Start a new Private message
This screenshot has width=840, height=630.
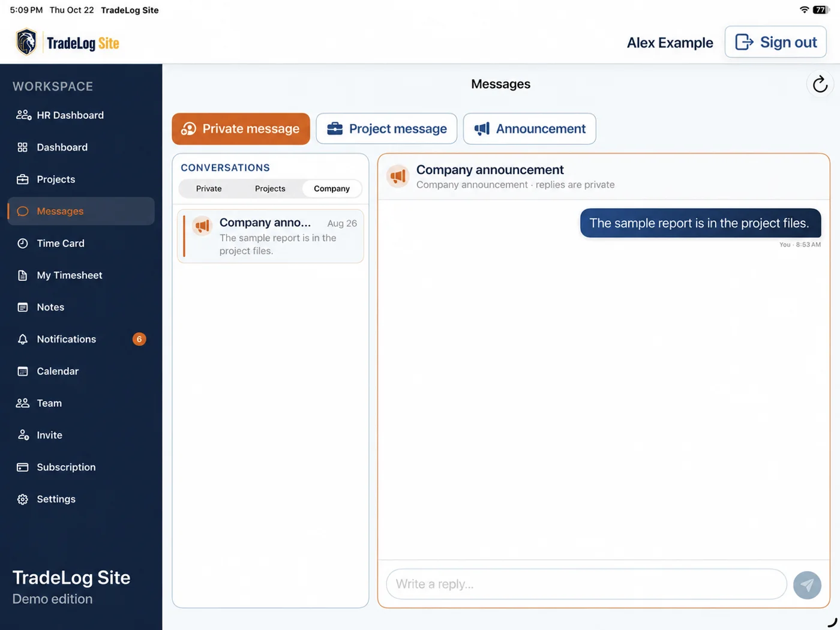pos(241,129)
